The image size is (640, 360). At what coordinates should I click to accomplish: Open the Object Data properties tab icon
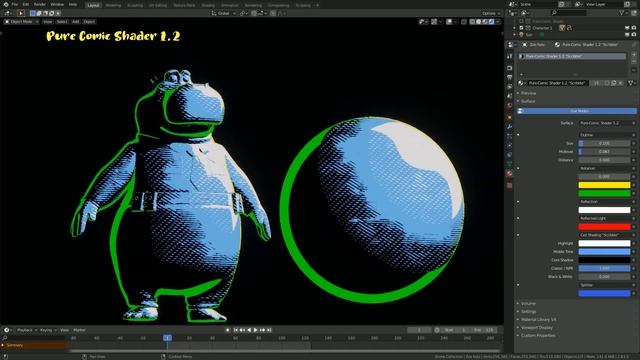509,164
